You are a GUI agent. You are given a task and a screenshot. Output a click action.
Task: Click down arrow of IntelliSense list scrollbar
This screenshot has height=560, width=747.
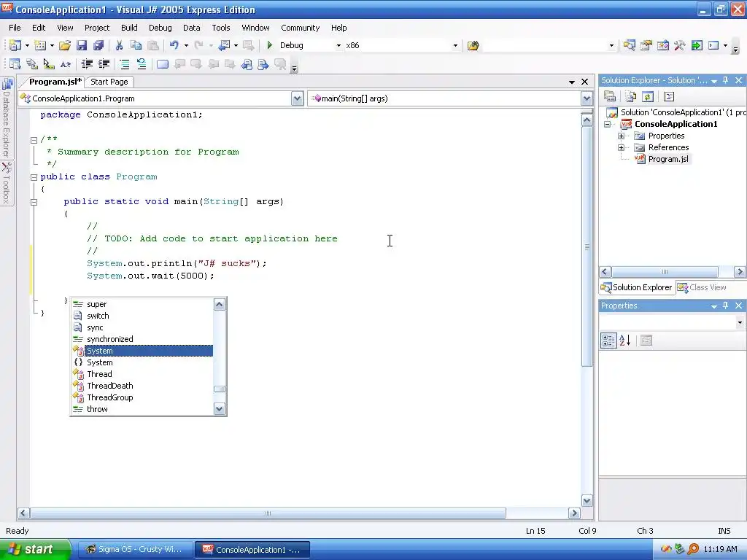click(x=219, y=409)
